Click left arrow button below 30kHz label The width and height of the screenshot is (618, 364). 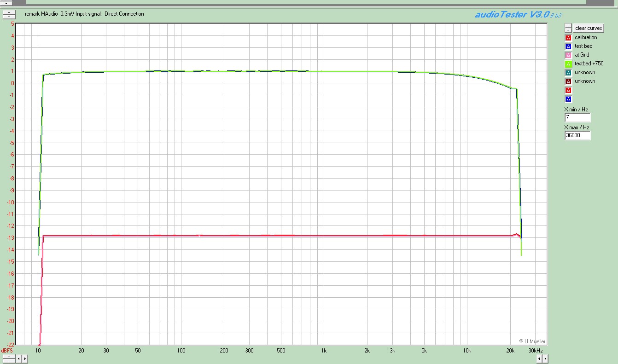tap(540, 358)
